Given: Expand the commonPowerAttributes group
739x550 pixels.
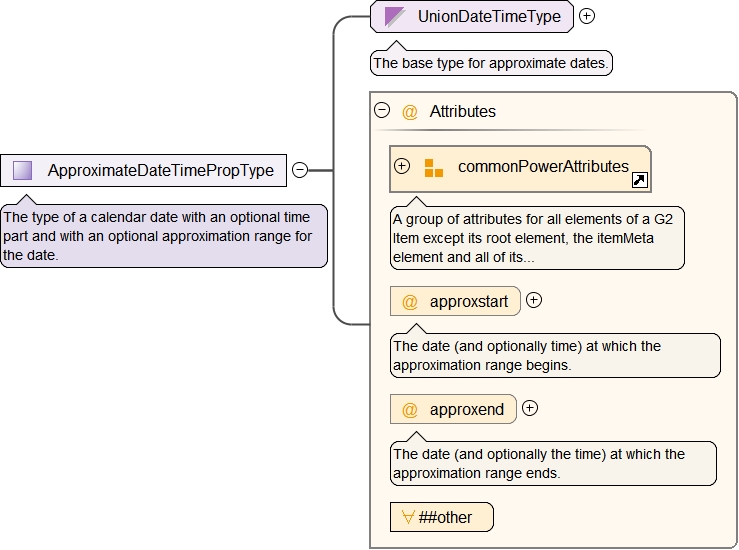Looking at the screenshot, I should (402, 166).
